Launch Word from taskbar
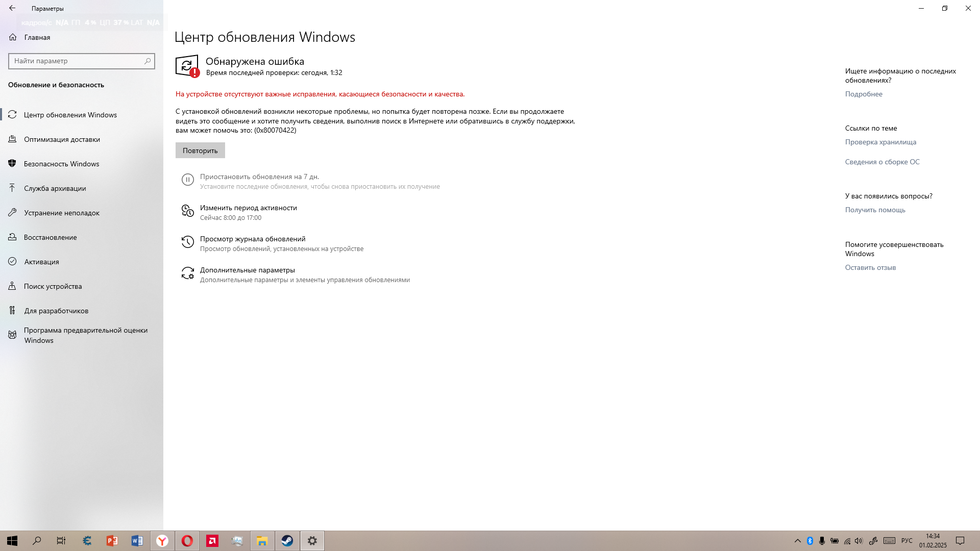The image size is (980, 551). tap(137, 541)
